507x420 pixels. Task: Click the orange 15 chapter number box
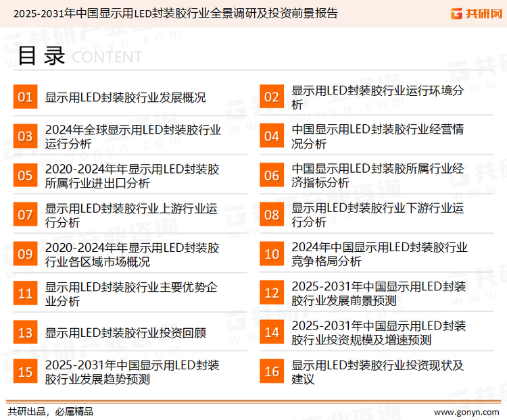[25, 371]
